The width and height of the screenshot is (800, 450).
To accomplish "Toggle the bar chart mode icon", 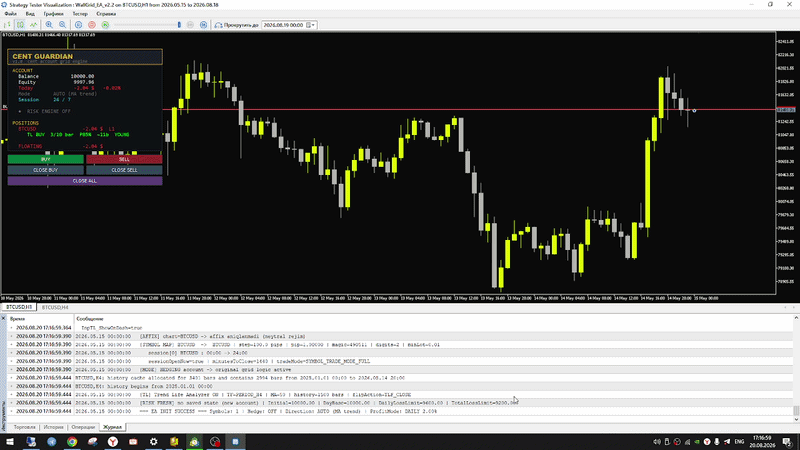I will click(x=7, y=24).
